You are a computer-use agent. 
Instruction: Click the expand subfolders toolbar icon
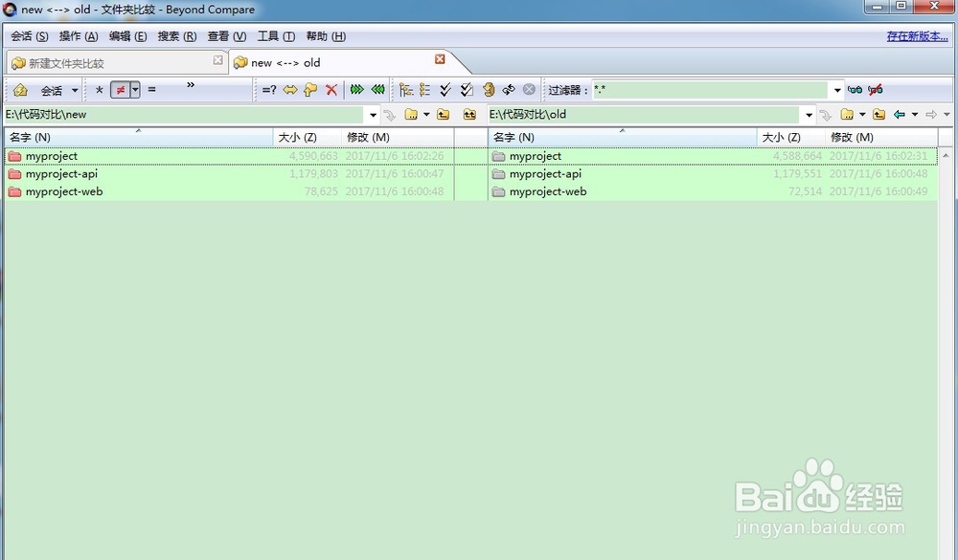pyautogui.click(x=404, y=90)
